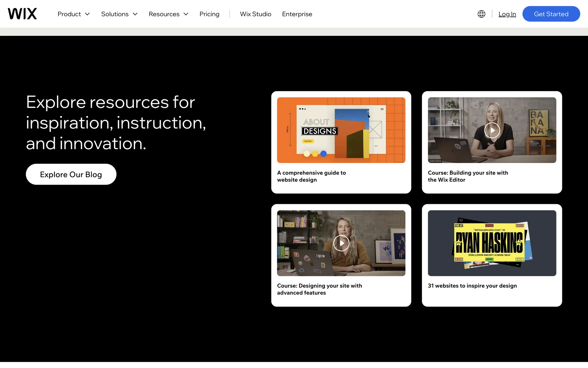Click the Wix logo
This screenshot has height=368, width=588.
pyautogui.click(x=22, y=14)
